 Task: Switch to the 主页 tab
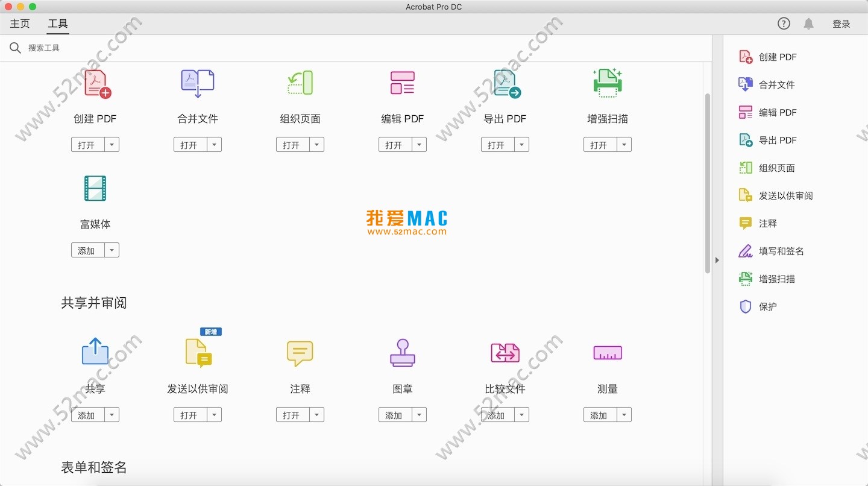(20, 24)
